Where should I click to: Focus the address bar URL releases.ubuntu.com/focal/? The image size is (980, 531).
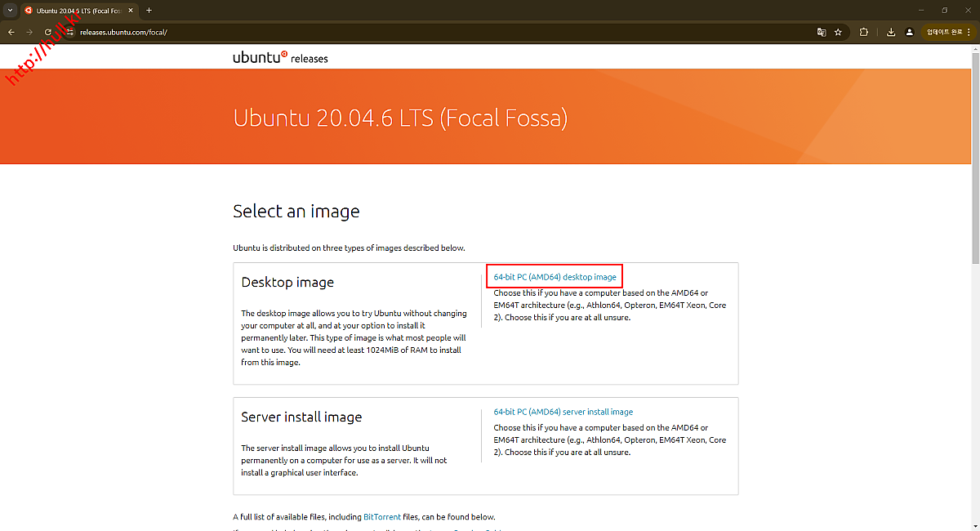tap(123, 32)
